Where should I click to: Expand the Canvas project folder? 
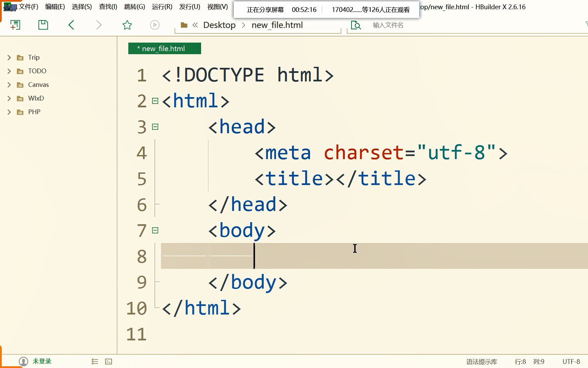(x=9, y=85)
